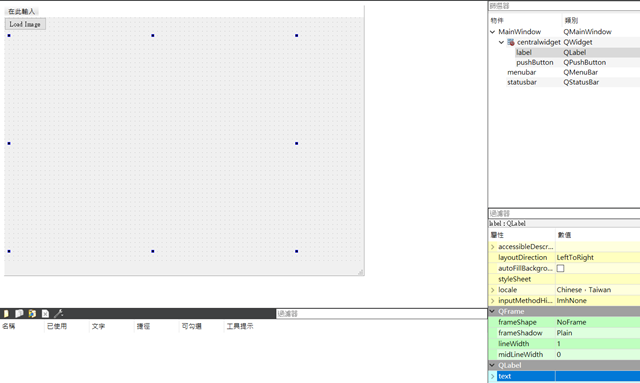
Task: Click the QMainWindow class cell
Action: click(587, 32)
